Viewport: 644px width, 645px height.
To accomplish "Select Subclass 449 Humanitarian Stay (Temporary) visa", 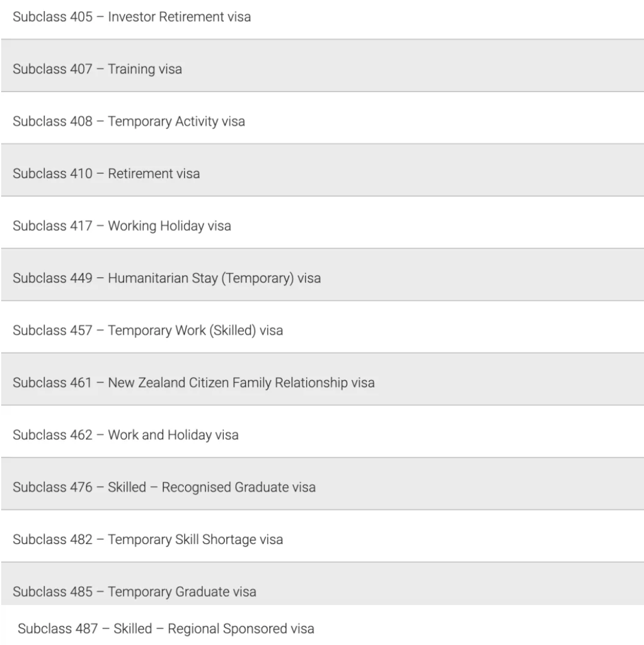I will tap(167, 278).
